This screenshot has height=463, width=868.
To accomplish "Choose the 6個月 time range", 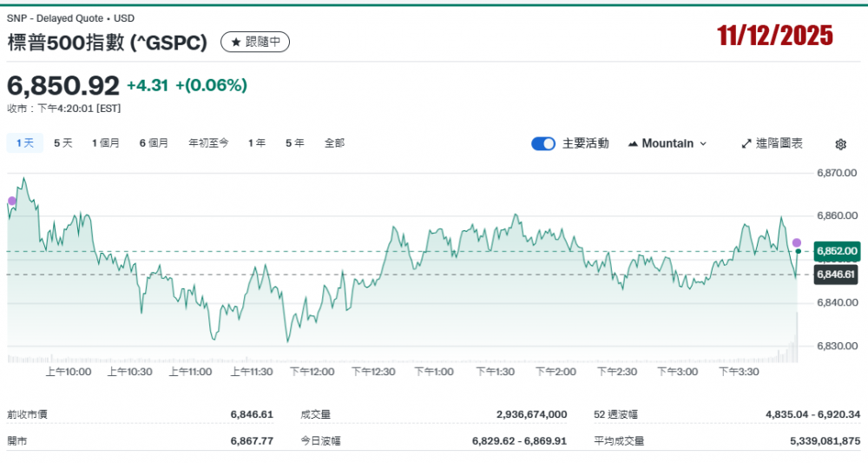I will tap(154, 142).
